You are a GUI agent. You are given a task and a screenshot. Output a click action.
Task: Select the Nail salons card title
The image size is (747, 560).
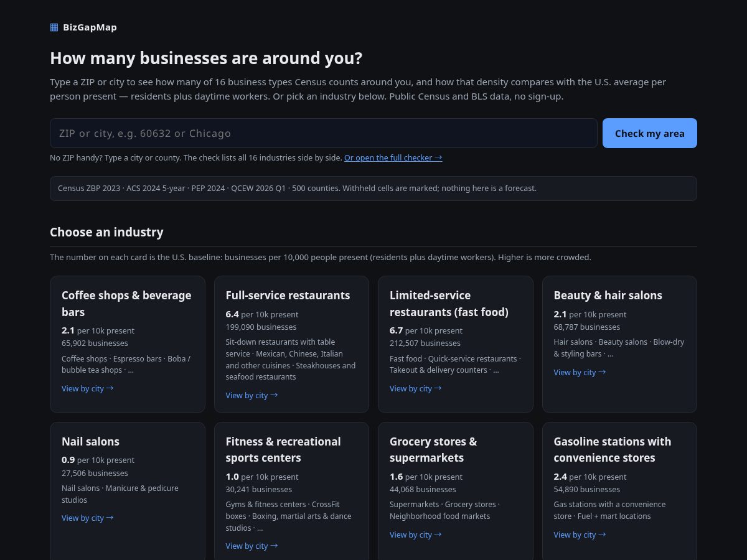90,442
